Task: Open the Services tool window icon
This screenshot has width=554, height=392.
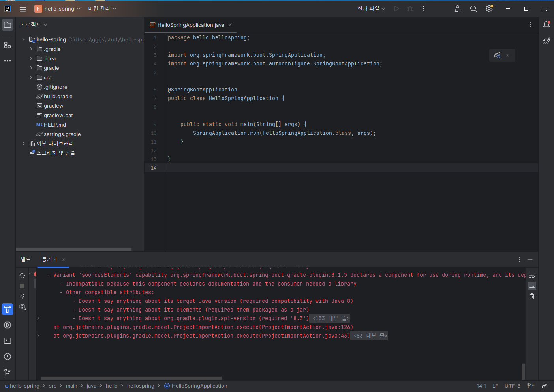Action: pyautogui.click(x=8, y=325)
